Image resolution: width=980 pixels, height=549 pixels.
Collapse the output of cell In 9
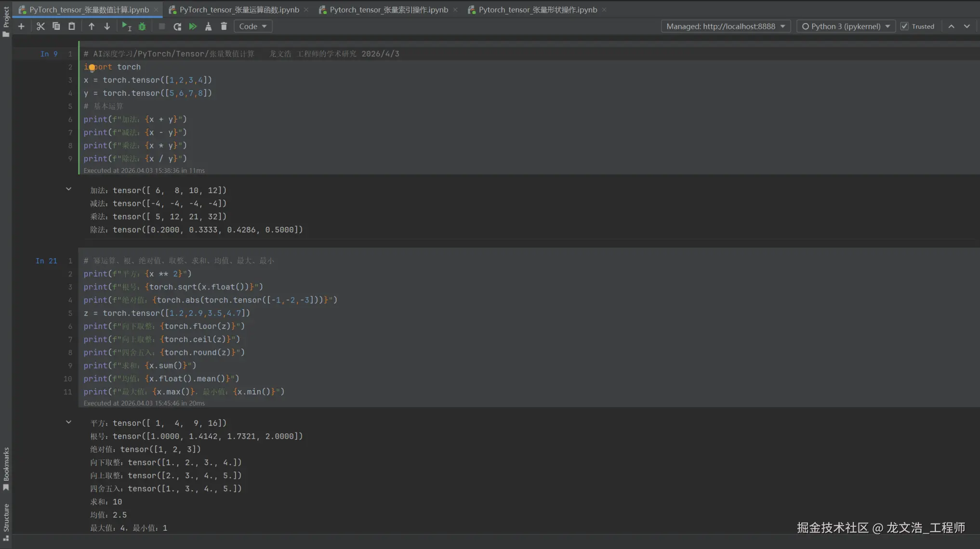pos(68,189)
